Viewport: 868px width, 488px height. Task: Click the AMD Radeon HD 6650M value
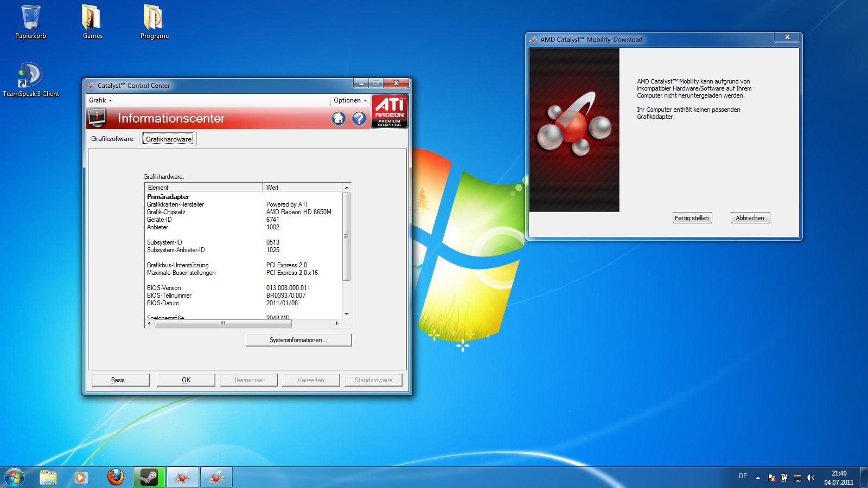tap(298, 212)
